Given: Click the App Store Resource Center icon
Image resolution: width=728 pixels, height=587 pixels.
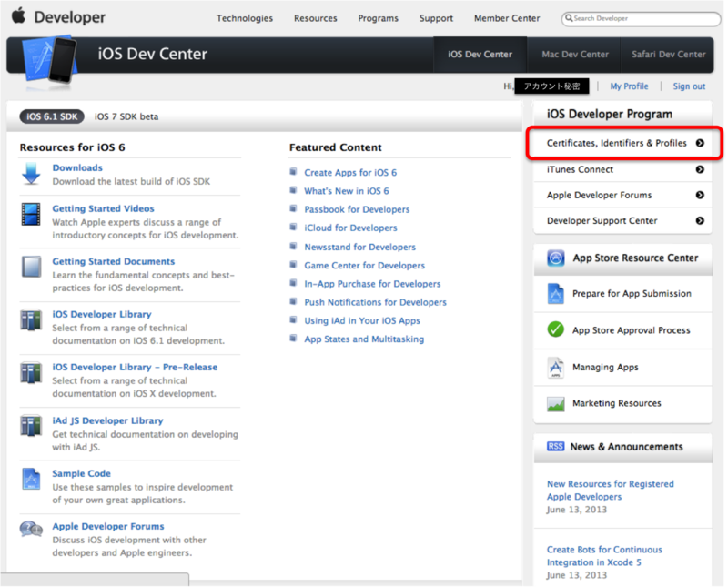Looking at the screenshot, I should [x=556, y=258].
